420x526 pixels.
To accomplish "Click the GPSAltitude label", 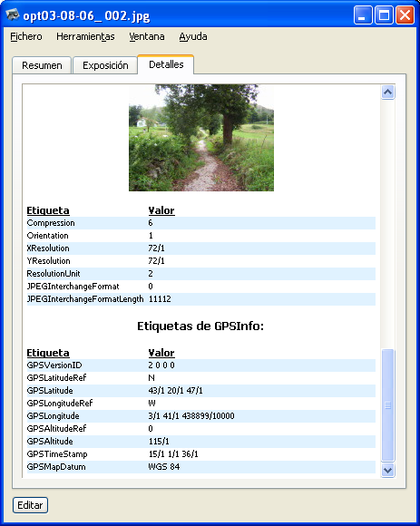I will (x=50, y=441).
